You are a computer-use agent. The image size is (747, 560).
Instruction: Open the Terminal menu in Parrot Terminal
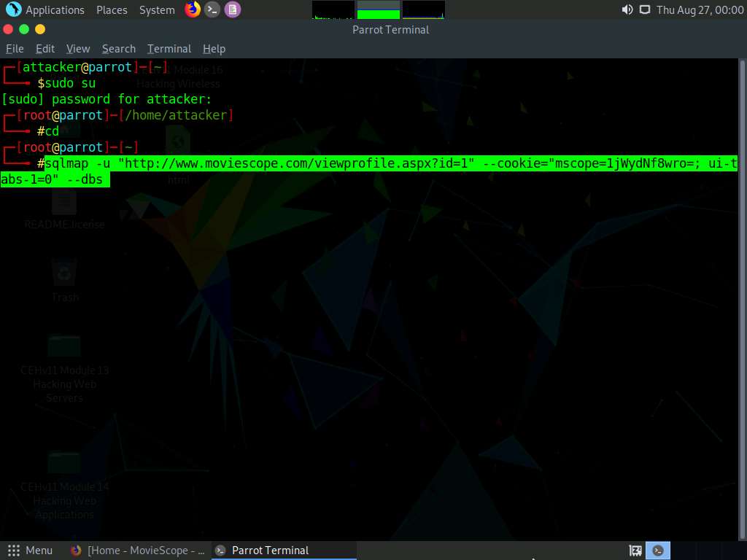click(169, 48)
